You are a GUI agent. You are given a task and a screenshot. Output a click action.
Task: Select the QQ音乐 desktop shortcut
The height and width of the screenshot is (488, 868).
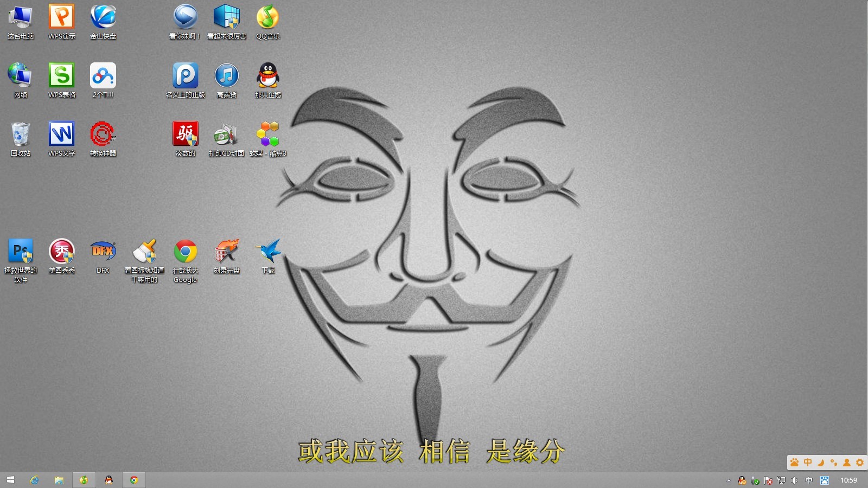[x=268, y=22]
